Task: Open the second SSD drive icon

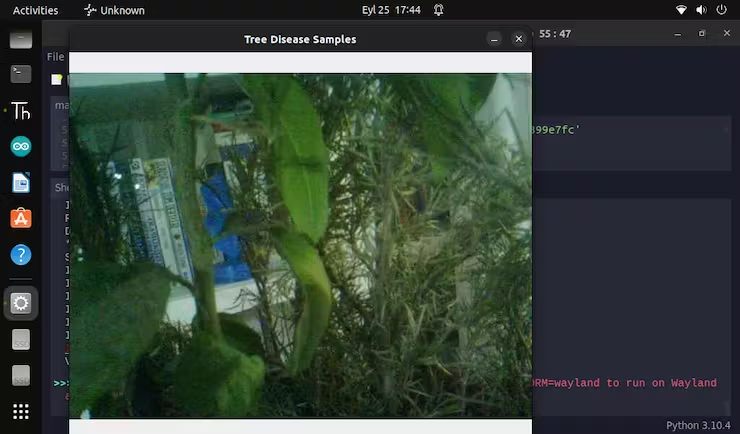Action: point(21,376)
